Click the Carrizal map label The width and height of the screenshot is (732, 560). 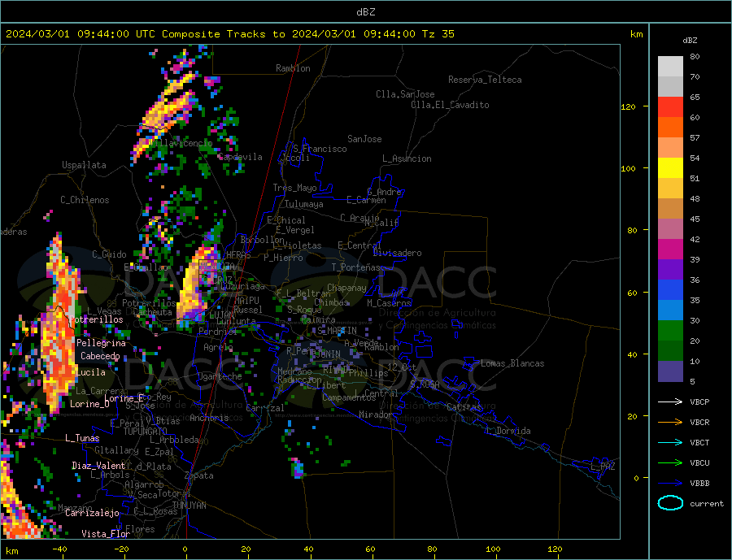[265, 408]
